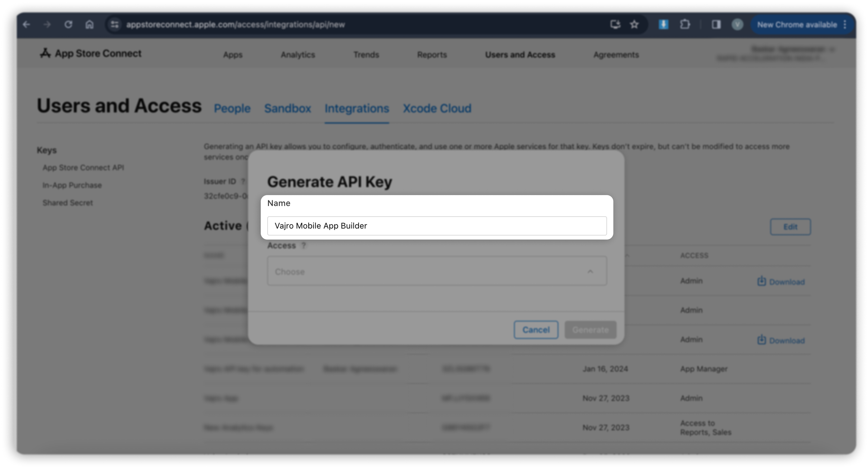This screenshot has height=468, width=868.
Task: Open the Chrome profile avatar
Action: click(x=737, y=25)
